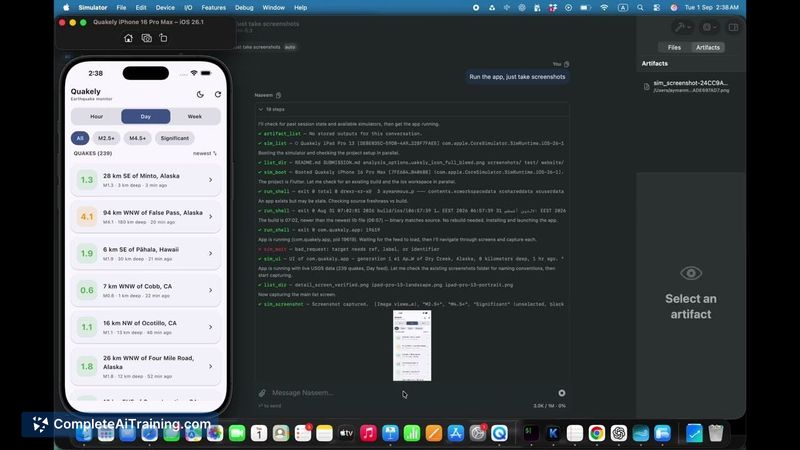Open the model selector dropdown next to hammer
800x450 pixels.
point(709,27)
